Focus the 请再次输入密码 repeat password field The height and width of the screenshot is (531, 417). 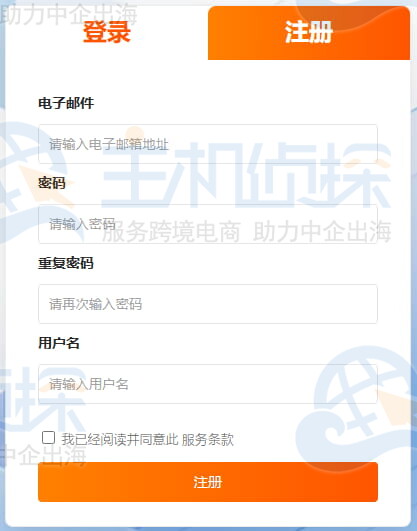pyautogui.click(x=208, y=304)
